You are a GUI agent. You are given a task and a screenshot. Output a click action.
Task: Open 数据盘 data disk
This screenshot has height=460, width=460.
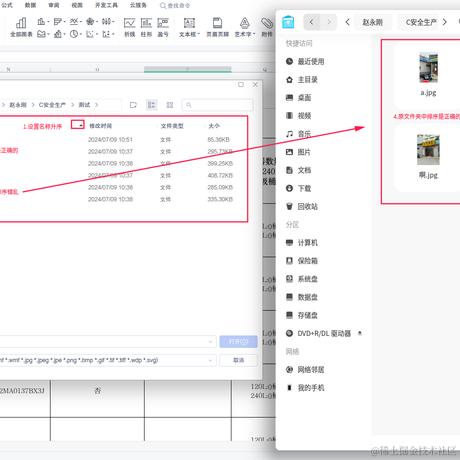pos(302,297)
